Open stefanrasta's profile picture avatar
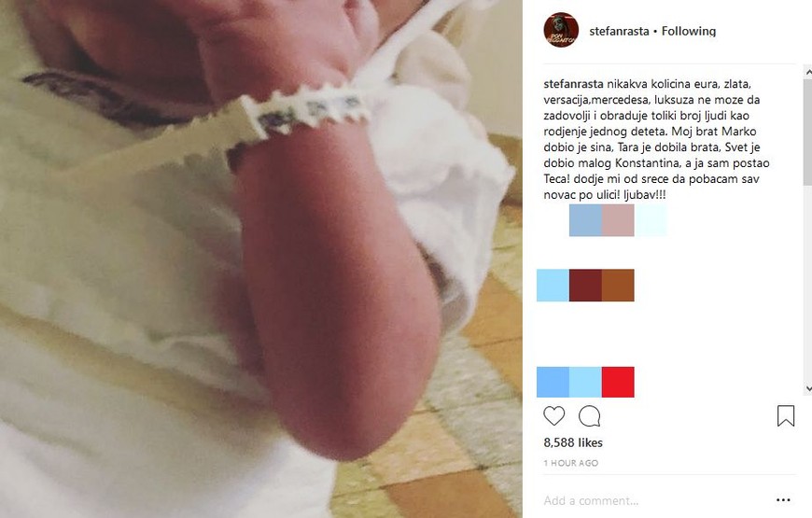Screen dimensions: 812x518 click(561, 30)
